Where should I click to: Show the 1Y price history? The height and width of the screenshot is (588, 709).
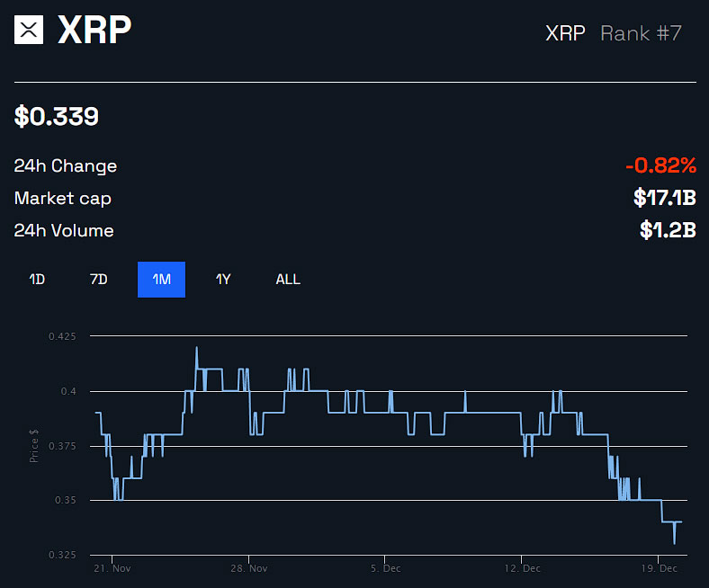tap(223, 280)
